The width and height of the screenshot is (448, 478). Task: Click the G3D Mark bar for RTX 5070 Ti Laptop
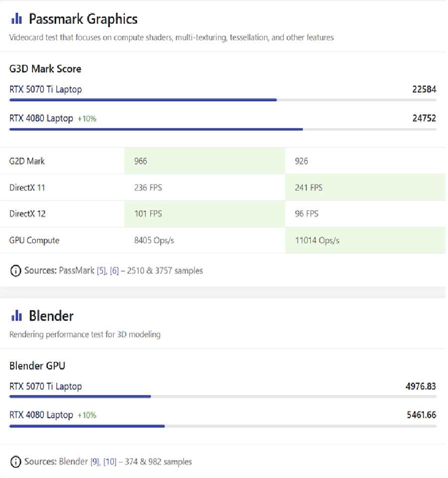pyautogui.click(x=223, y=100)
